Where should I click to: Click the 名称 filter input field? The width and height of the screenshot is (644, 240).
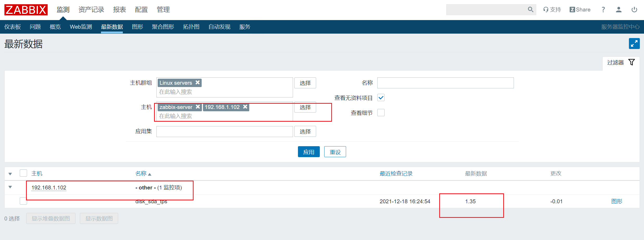tap(445, 83)
